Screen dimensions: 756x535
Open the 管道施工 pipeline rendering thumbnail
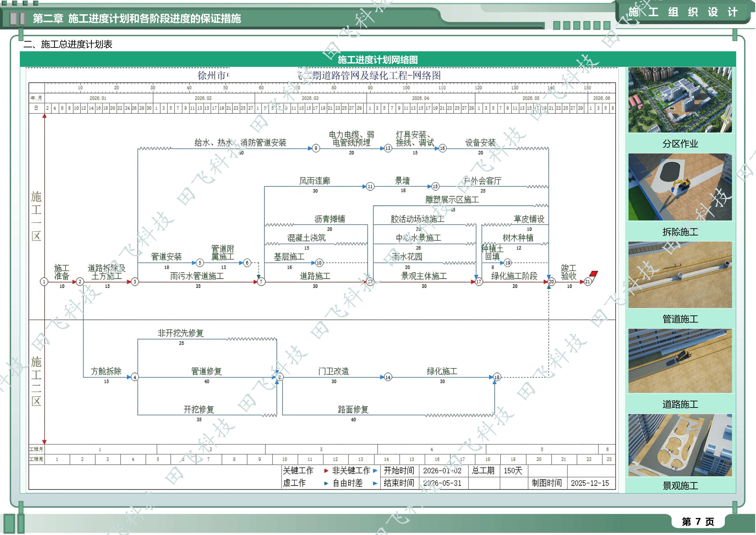point(680,275)
